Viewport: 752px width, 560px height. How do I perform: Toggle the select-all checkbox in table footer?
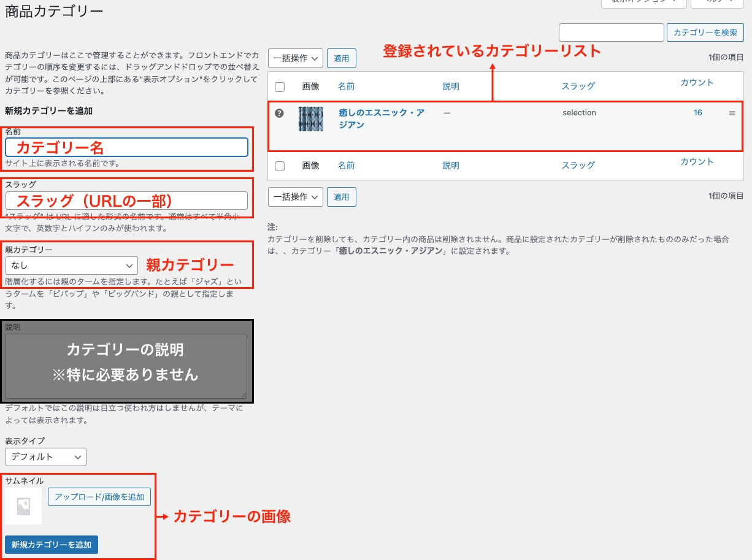(280, 166)
